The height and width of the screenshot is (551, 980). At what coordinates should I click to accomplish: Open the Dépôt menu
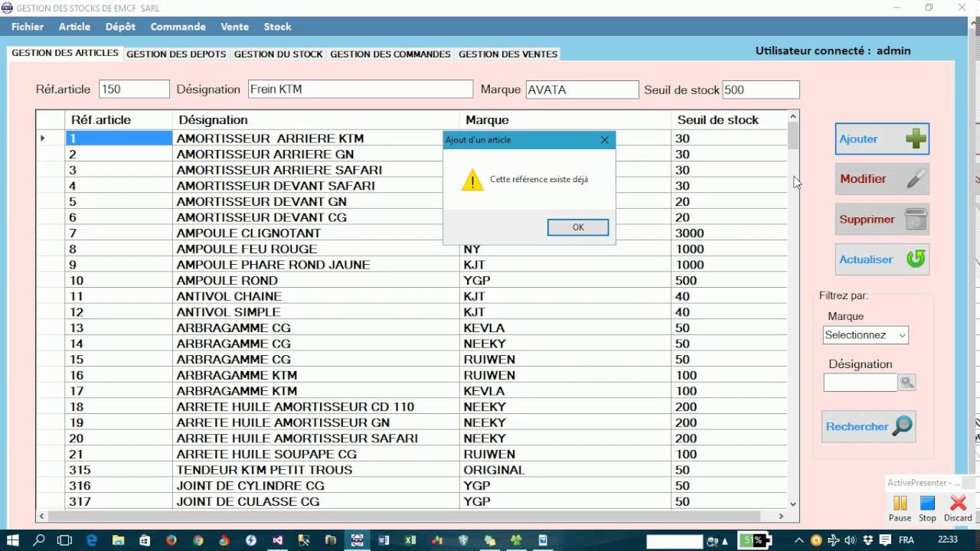(120, 27)
